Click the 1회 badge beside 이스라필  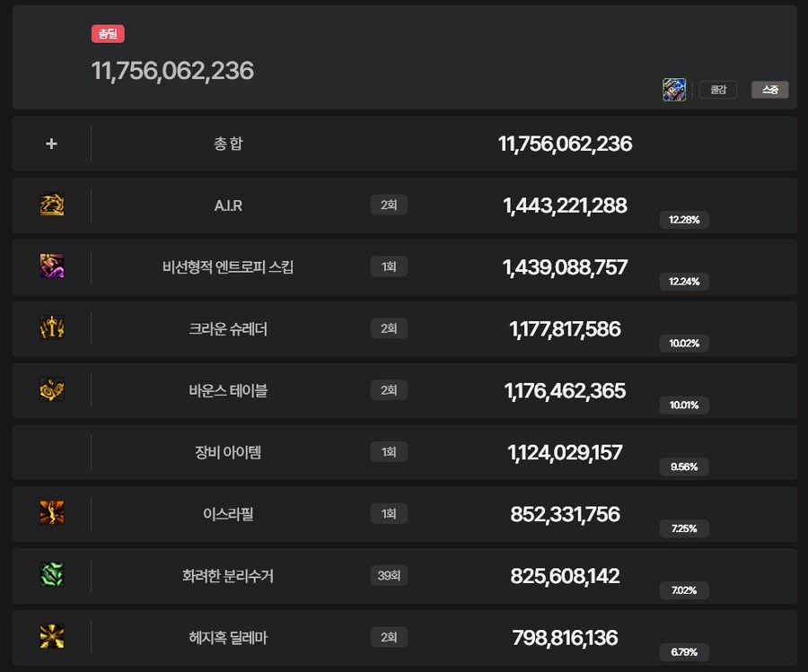pyautogui.click(x=389, y=514)
